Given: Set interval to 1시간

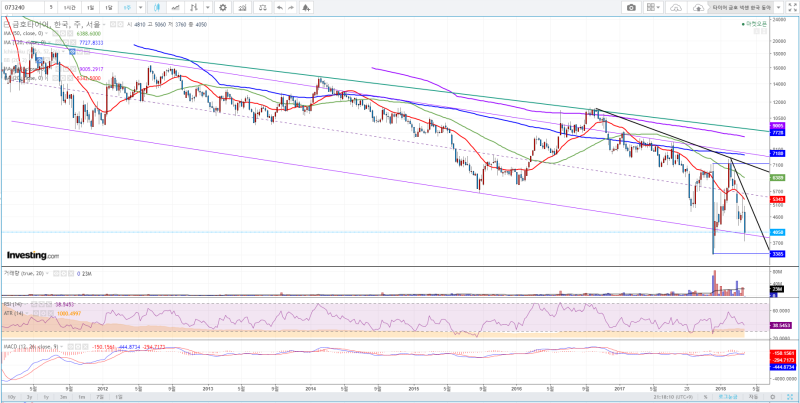Looking at the screenshot, I should pyautogui.click(x=69, y=8).
